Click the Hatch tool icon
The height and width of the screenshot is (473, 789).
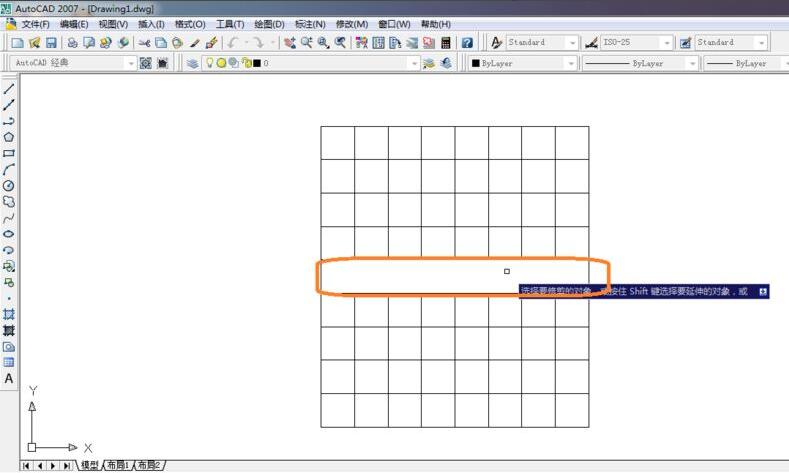point(9,314)
